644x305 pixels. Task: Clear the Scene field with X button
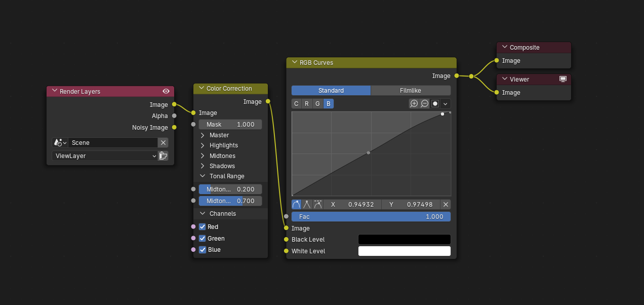[163, 143]
